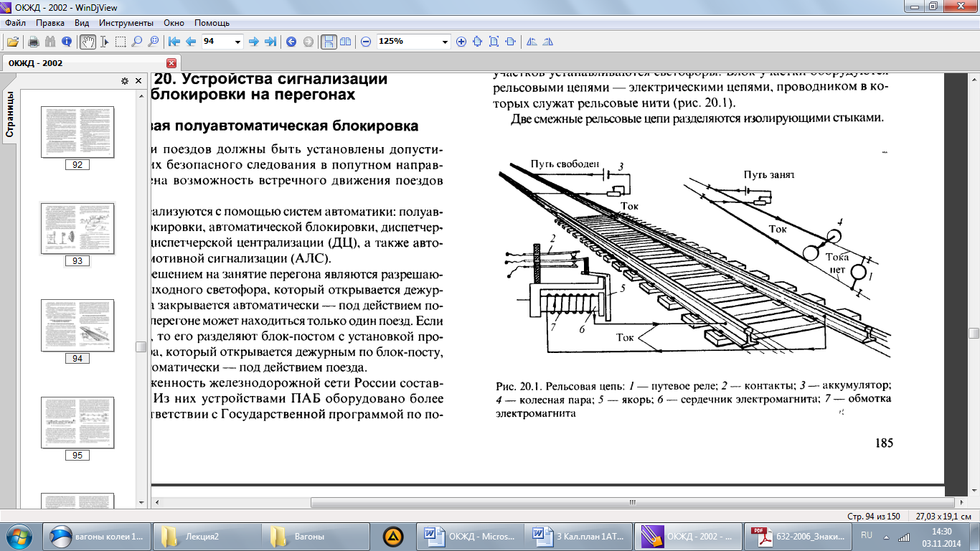
Task: Click the fit page zoom icon
Action: point(494,42)
